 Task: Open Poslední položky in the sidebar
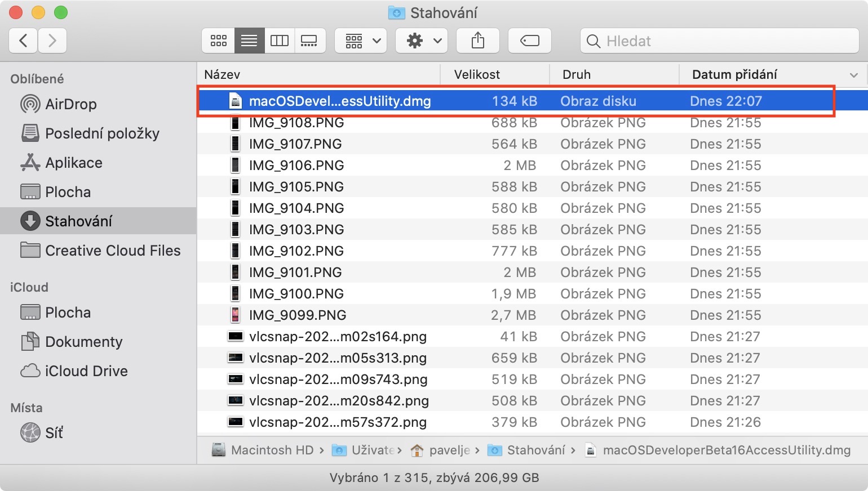tap(98, 133)
